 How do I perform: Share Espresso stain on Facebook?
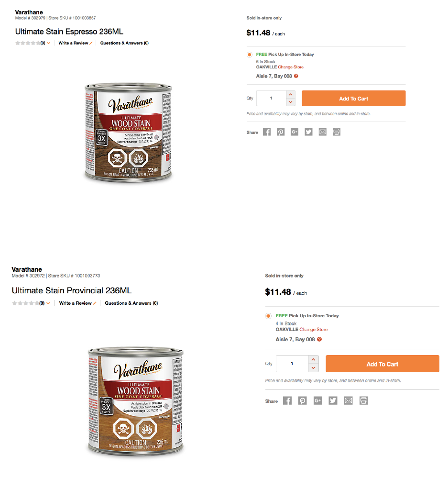pos(267,132)
